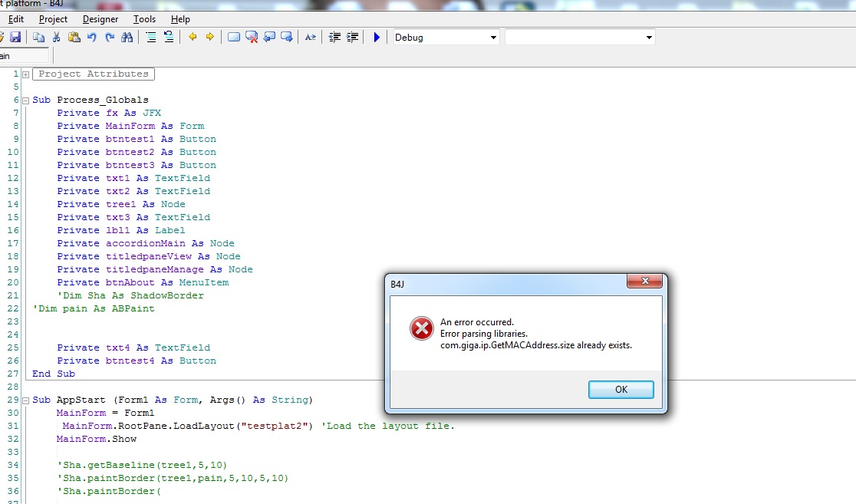The width and height of the screenshot is (856, 504).
Task: Click line 20 'Private btnAbout As MenuItem'
Action: point(143,283)
